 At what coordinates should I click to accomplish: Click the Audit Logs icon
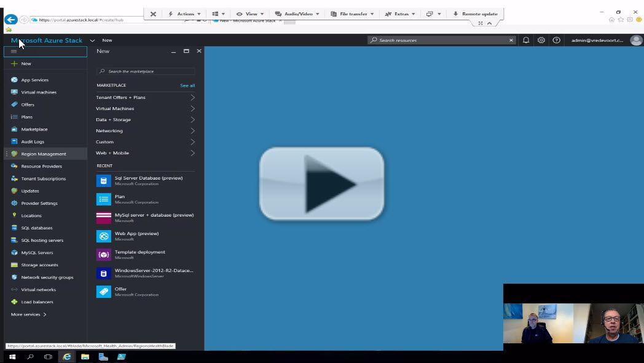click(x=14, y=142)
